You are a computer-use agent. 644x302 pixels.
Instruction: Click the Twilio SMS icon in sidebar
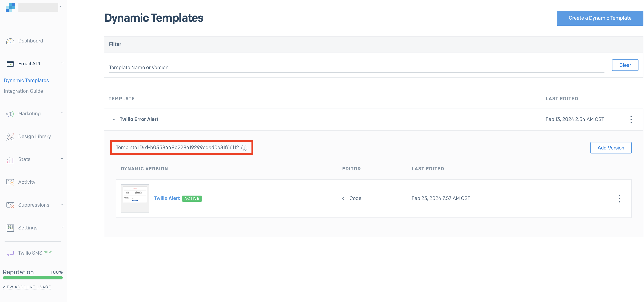click(10, 253)
